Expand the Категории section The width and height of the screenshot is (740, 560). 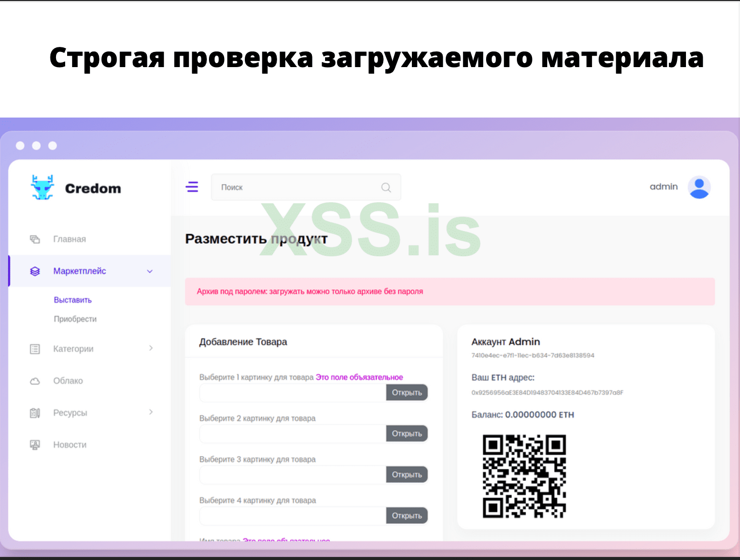pyautogui.click(x=151, y=348)
